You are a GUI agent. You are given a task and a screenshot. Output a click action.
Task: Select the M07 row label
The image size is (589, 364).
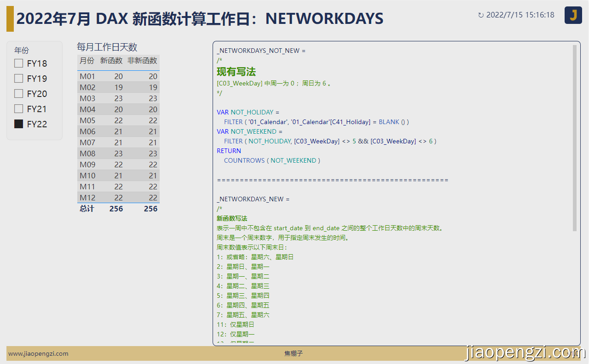(87, 142)
